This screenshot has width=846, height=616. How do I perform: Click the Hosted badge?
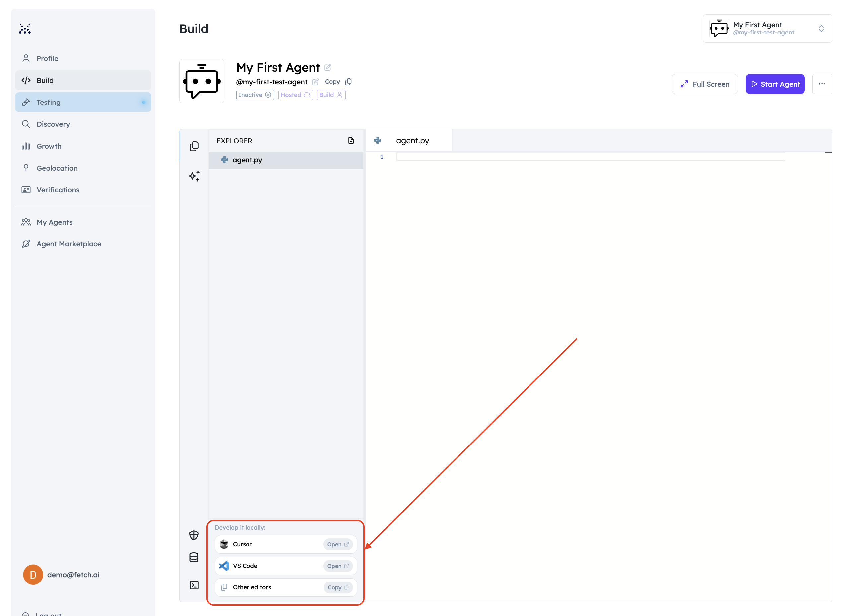pyautogui.click(x=295, y=95)
